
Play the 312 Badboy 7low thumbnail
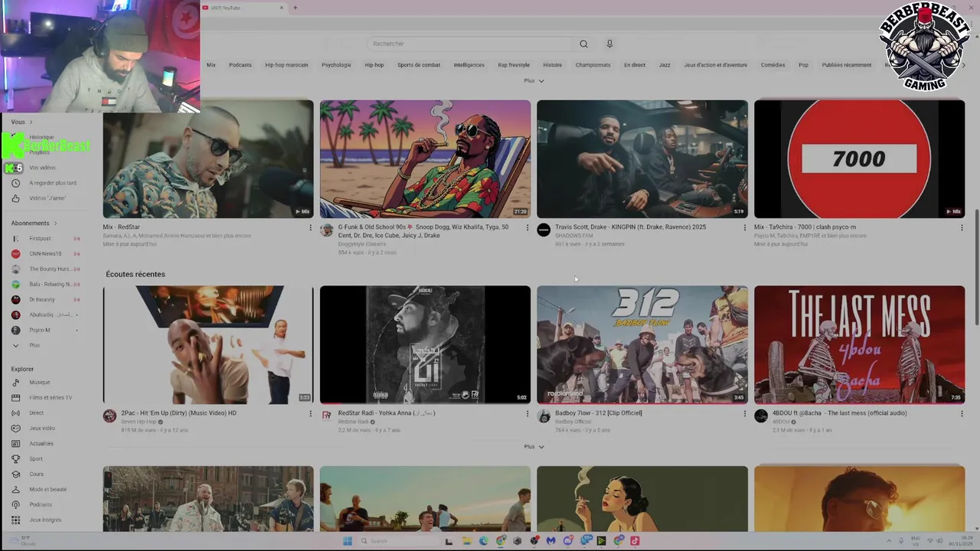642,344
